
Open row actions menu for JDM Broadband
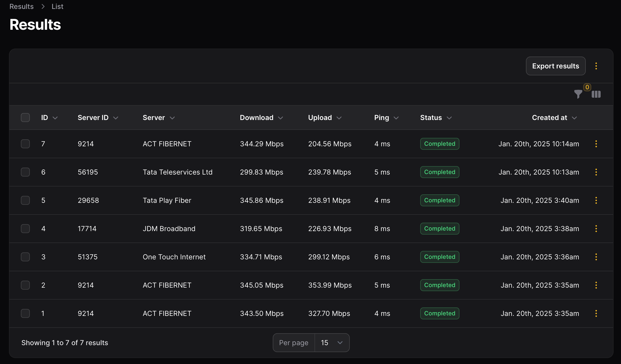(x=596, y=229)
